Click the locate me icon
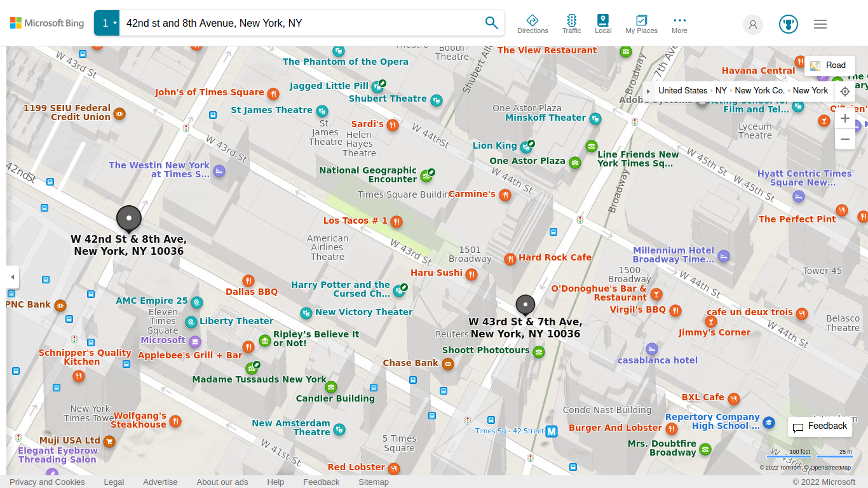 pos(844,91)
